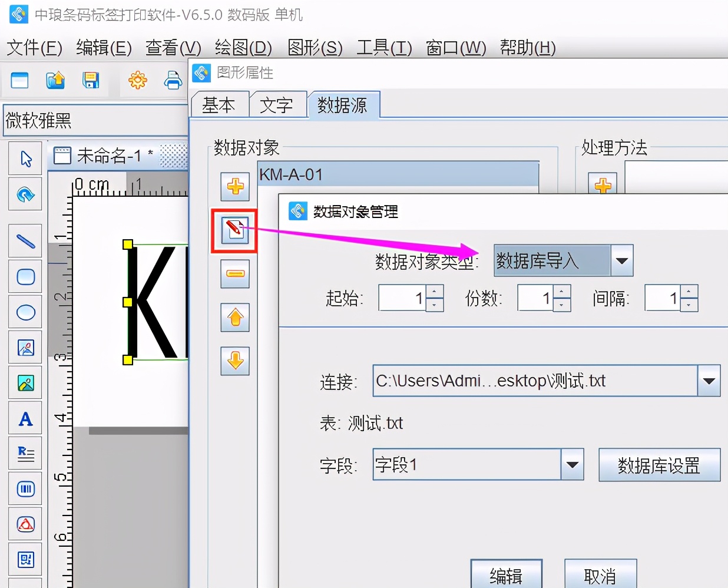
Task: Open the 绘图(D) menu
Action: 244,47
